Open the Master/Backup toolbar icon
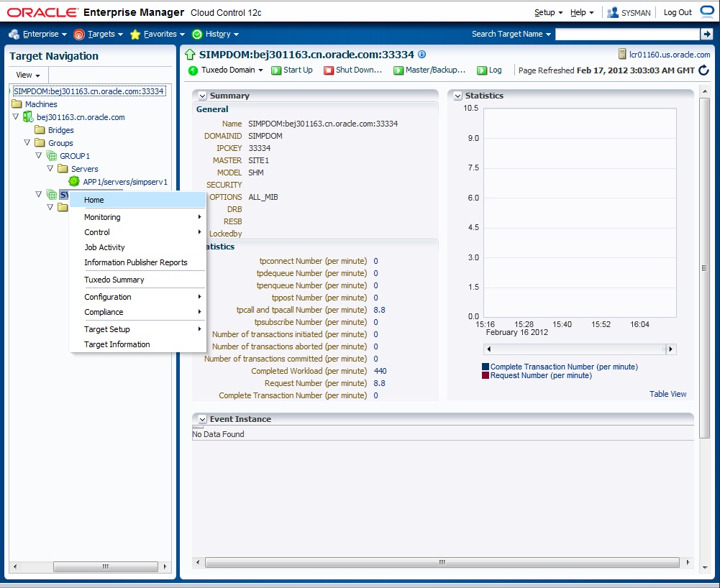This screenshot has height=588, width=720. (398, 70)
